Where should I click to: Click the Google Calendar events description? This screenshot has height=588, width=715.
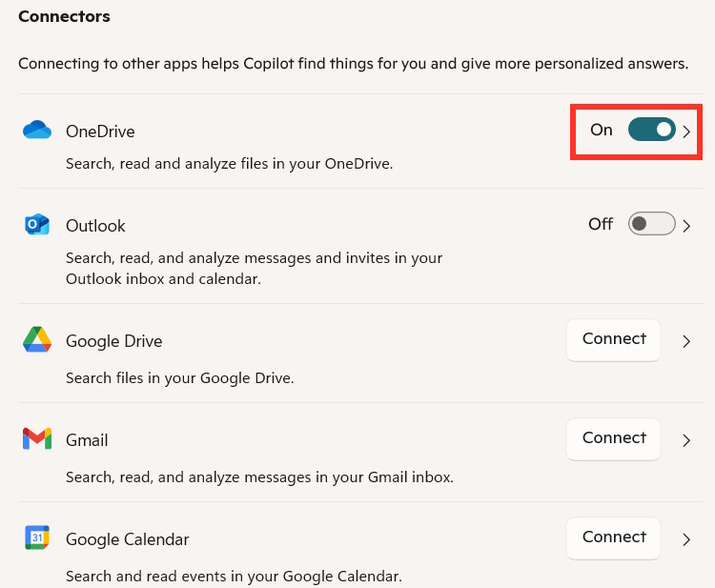click(x=234, y=577)
